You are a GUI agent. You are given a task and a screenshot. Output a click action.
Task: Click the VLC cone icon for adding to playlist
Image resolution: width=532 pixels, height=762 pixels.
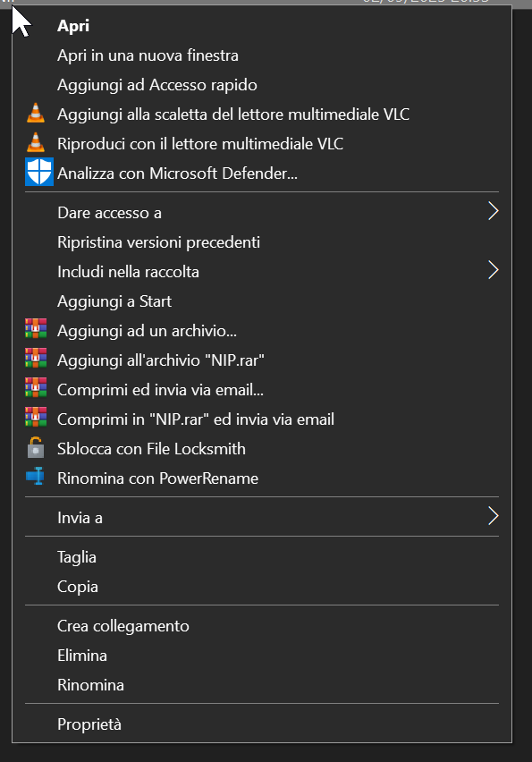(36, 114)
